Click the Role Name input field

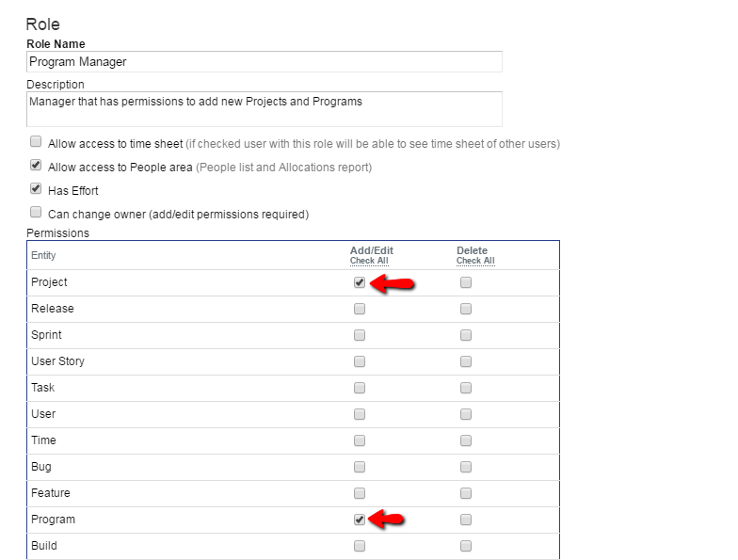coord(264,62)
